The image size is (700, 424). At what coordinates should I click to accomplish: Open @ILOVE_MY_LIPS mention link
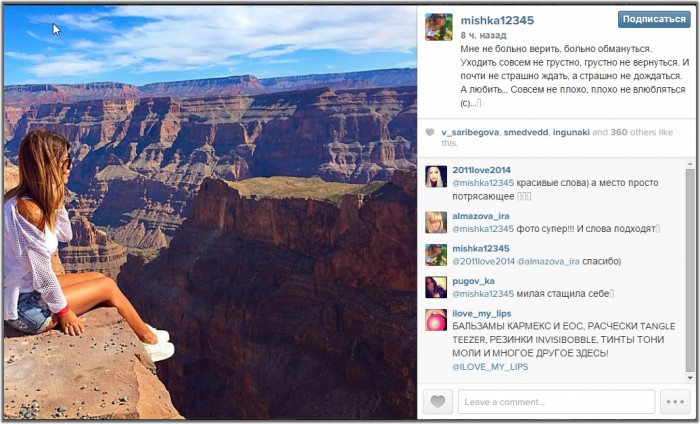(x=490, y=366)
